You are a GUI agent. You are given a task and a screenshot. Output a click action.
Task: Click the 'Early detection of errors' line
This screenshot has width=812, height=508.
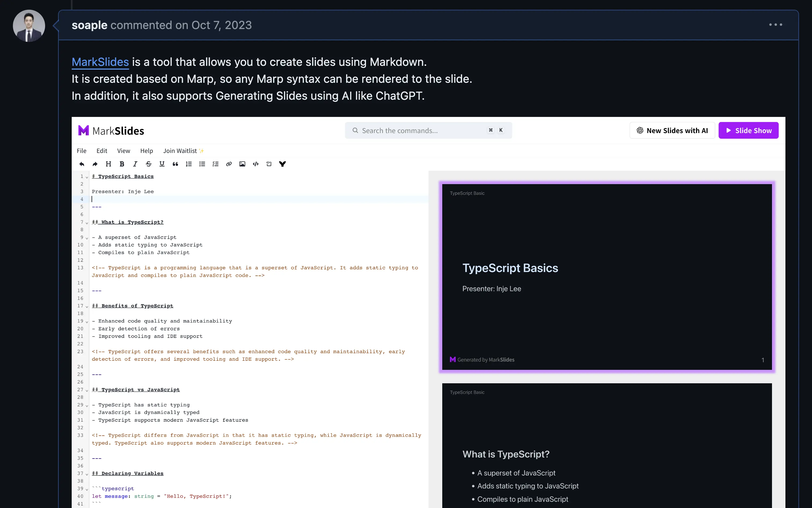[x=136, y=328]
